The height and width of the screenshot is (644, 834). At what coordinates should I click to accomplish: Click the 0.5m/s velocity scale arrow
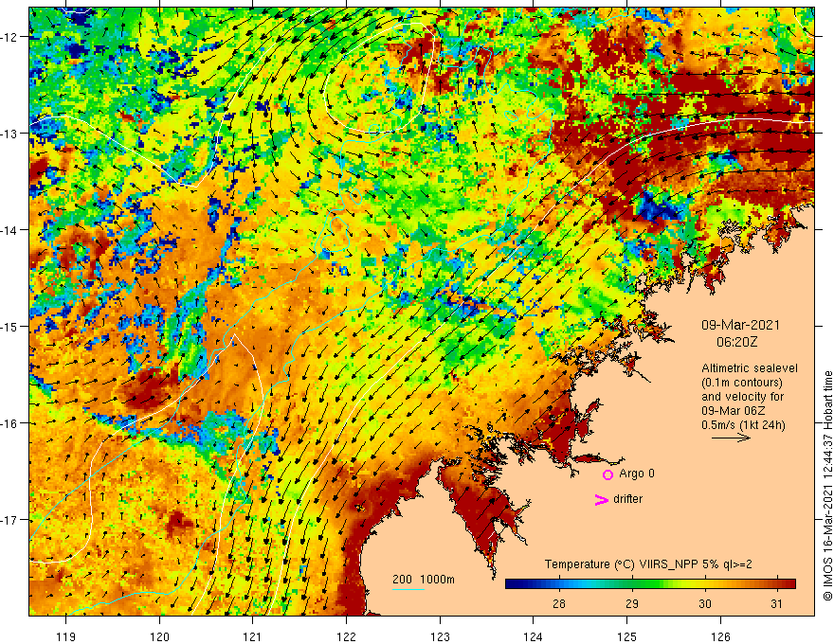tap(732, 438)
